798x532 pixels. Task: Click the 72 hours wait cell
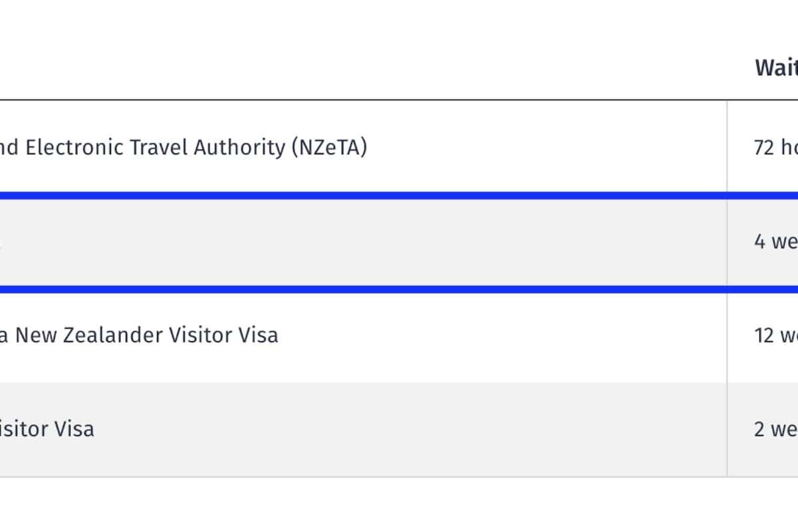point(775,147)
